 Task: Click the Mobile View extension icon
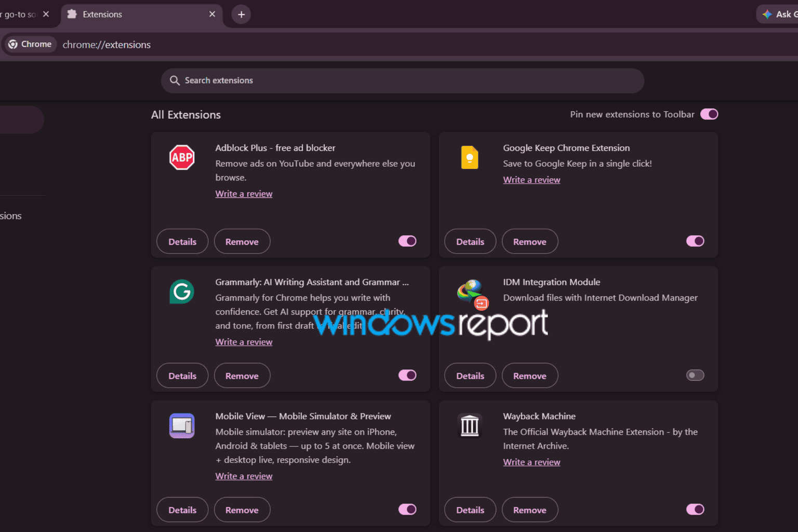coord(182,425)
